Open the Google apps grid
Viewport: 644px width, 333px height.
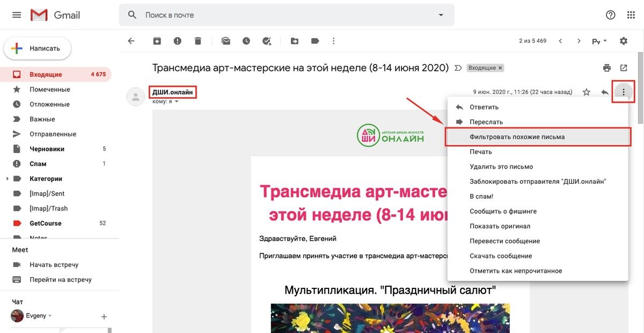point(631,15)
